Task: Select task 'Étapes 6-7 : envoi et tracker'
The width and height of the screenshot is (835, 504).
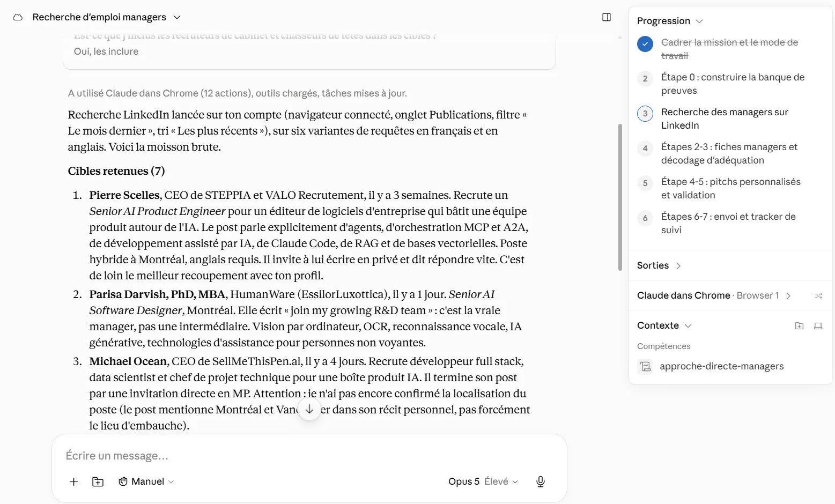Action: pyautogui.click(x=728, y=223)
